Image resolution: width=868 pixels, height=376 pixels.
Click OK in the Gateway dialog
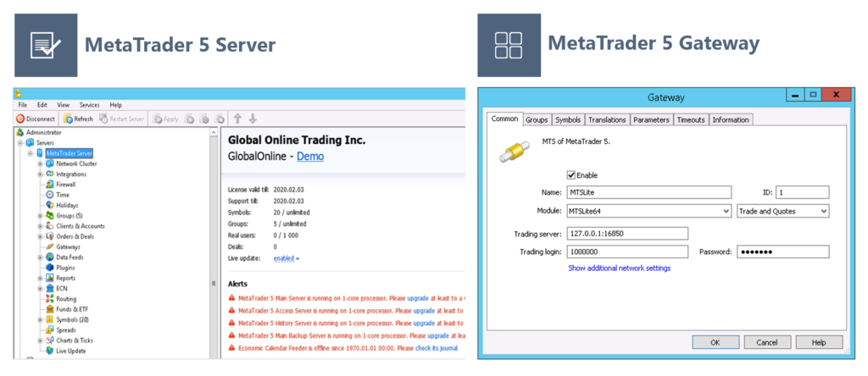coord(715,342)
